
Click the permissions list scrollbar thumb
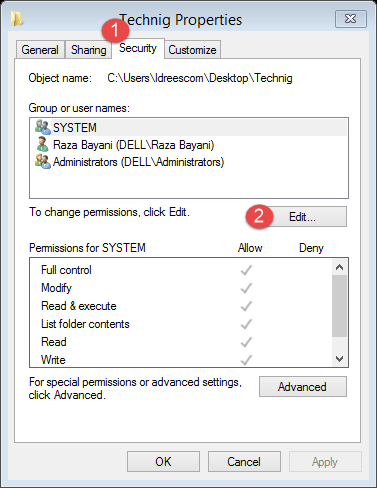[340, 306]
